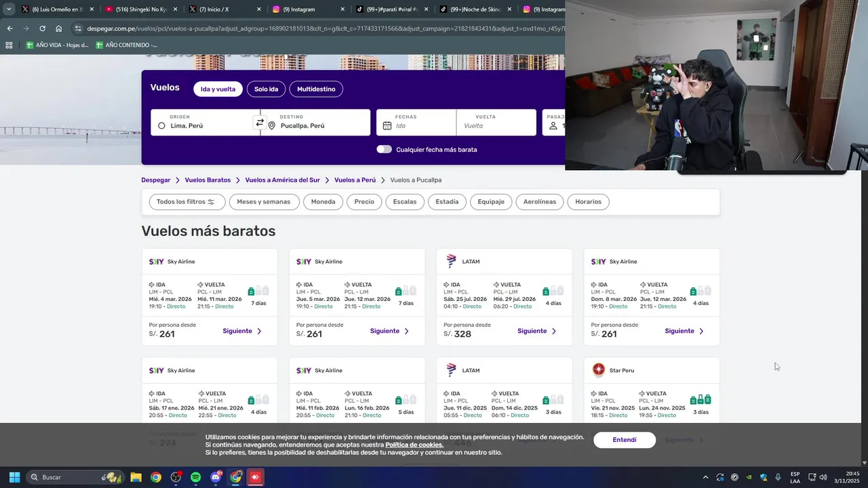
Task: Open the Vuelos a Perú breadcrumb
Action: pos(355,180)
